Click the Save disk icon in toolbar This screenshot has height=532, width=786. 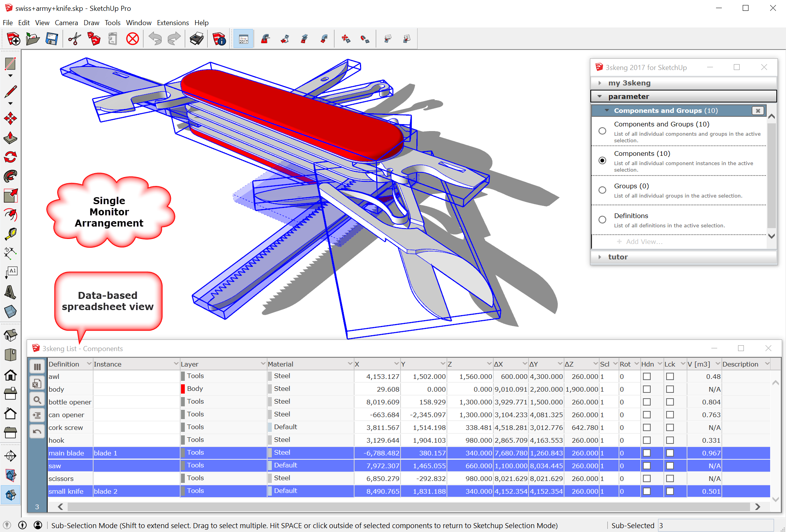coord(51,39)
